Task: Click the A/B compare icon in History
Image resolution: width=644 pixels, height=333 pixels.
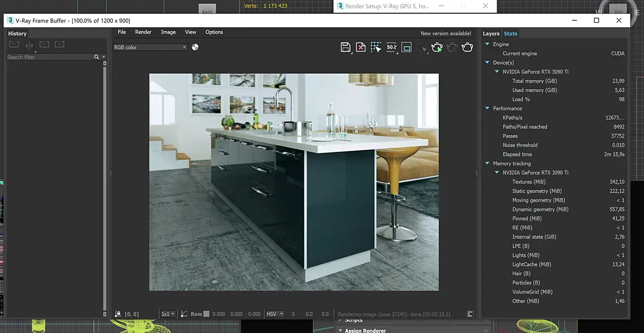Action: click(x=29, y=45)
